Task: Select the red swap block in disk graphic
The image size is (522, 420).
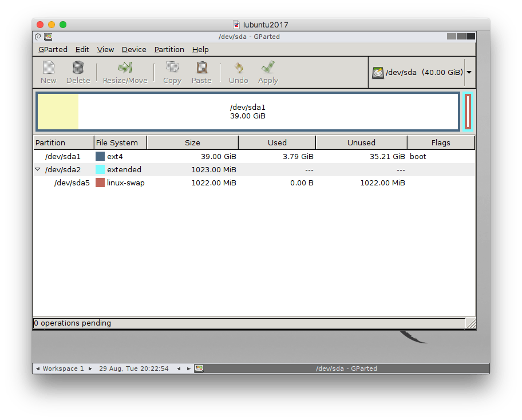Action: [468, 112]
